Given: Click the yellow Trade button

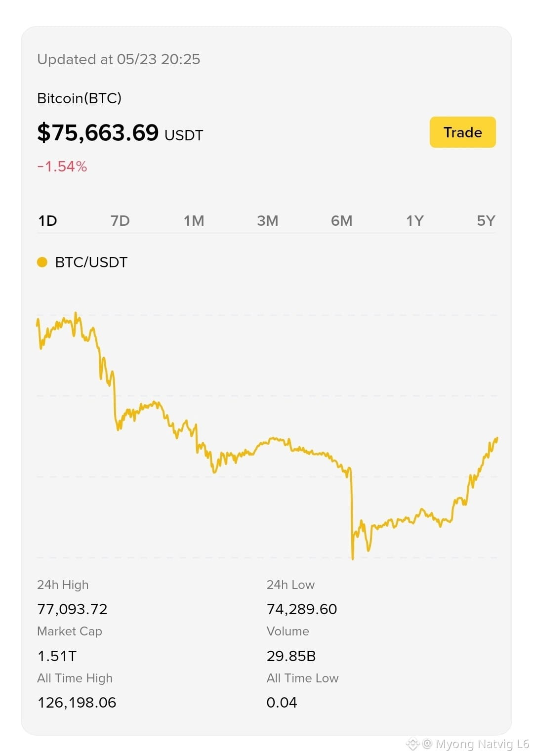Looking at the screenshot, I should [462, 132].
